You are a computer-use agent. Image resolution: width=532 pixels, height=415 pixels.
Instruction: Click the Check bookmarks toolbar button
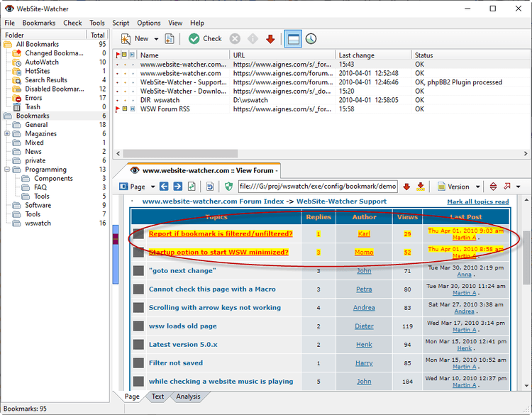tap(205, 39)
